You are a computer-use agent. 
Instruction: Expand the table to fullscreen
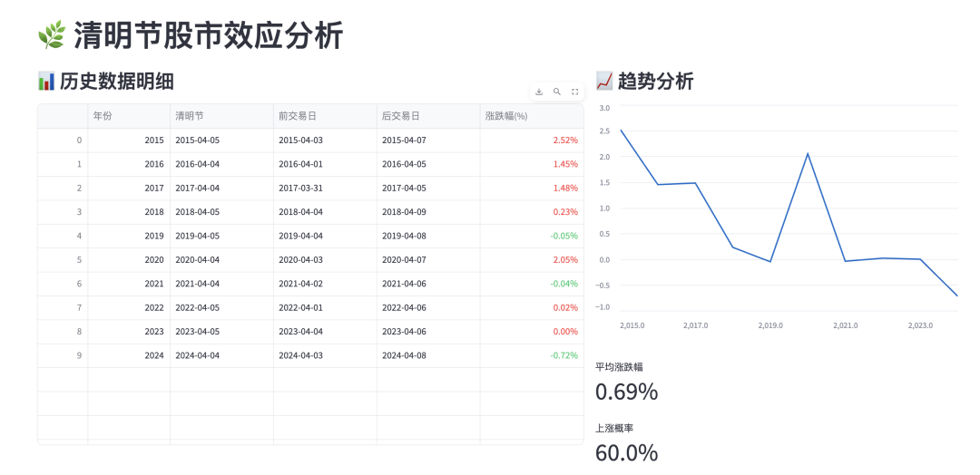click(x=575, y=92)
